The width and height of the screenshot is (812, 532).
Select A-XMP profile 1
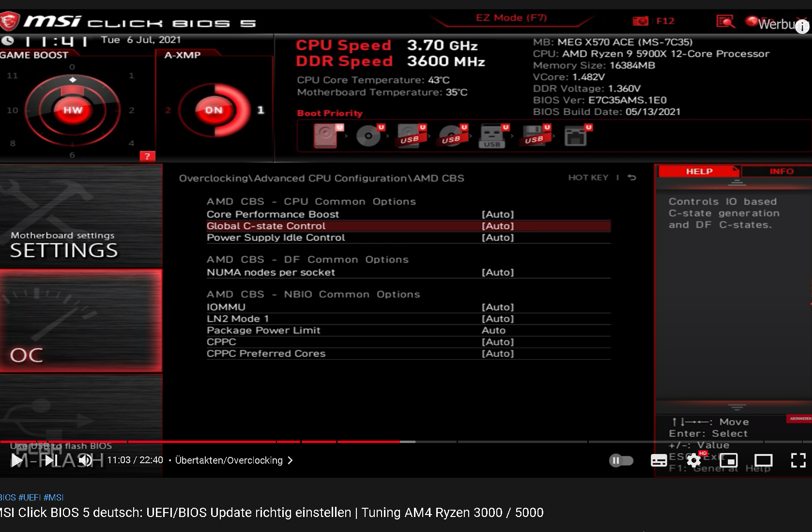tap(260, 110)
